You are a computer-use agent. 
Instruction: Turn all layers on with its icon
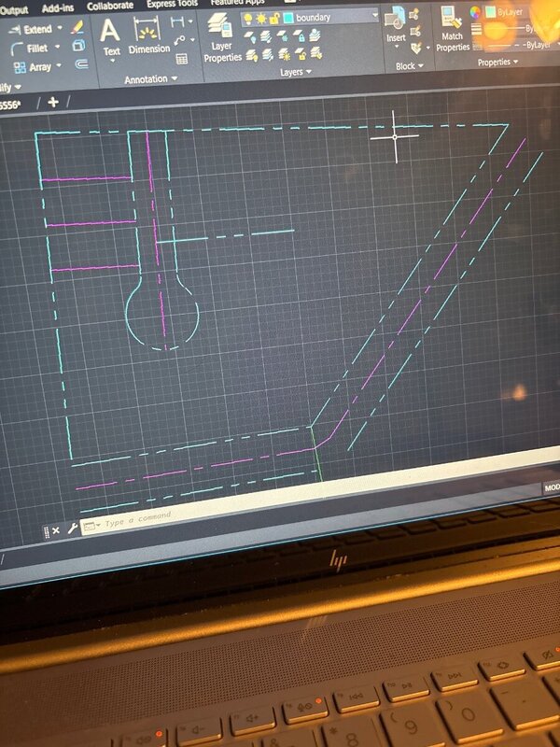[x=252, y=56]
